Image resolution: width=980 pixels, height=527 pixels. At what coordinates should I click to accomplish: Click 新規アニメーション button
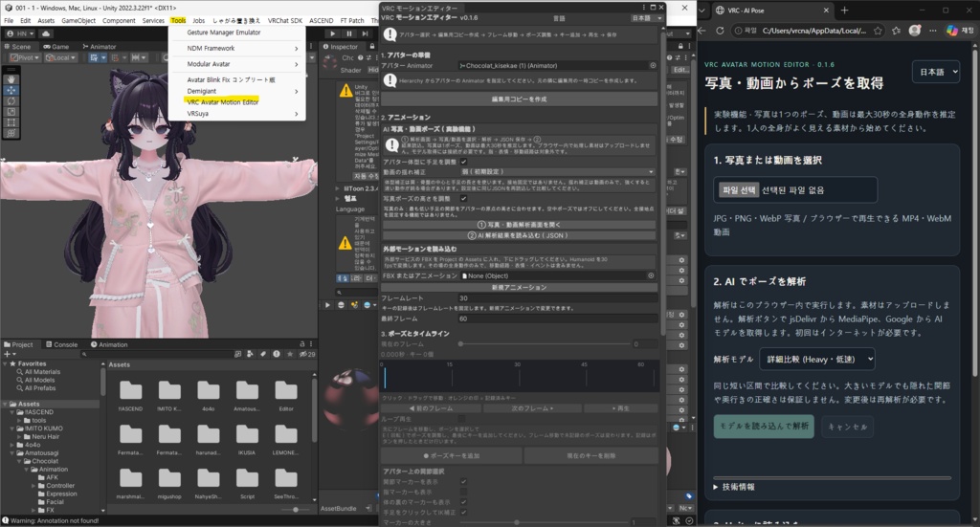519,287
